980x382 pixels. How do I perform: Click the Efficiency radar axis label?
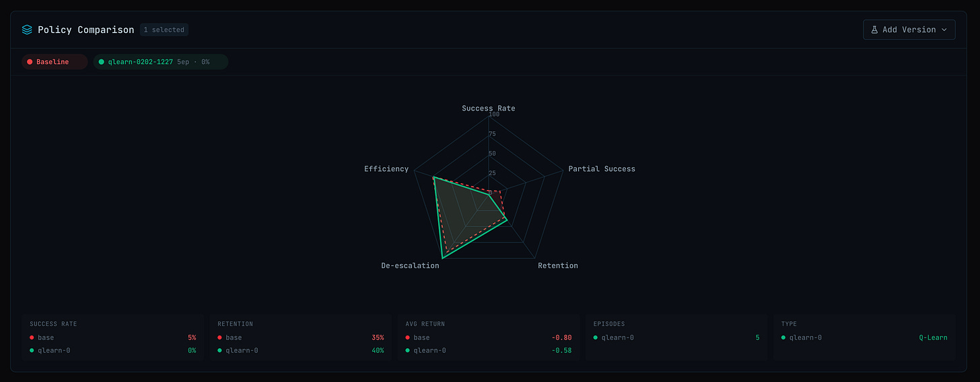[x=386, y=168]
